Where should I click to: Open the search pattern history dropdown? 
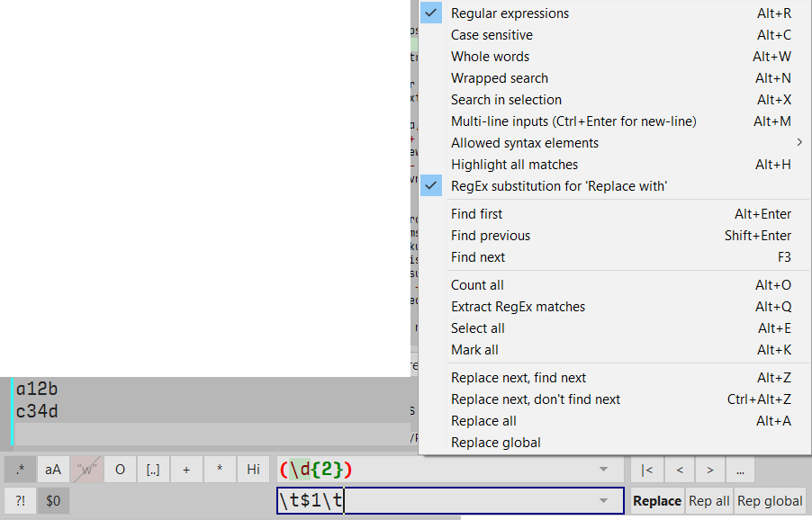coord(603,470)
